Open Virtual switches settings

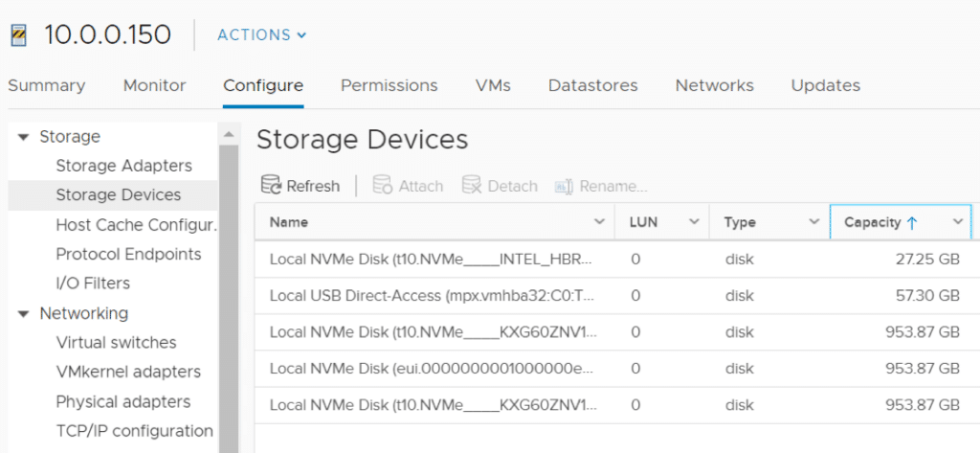point(116,343)
